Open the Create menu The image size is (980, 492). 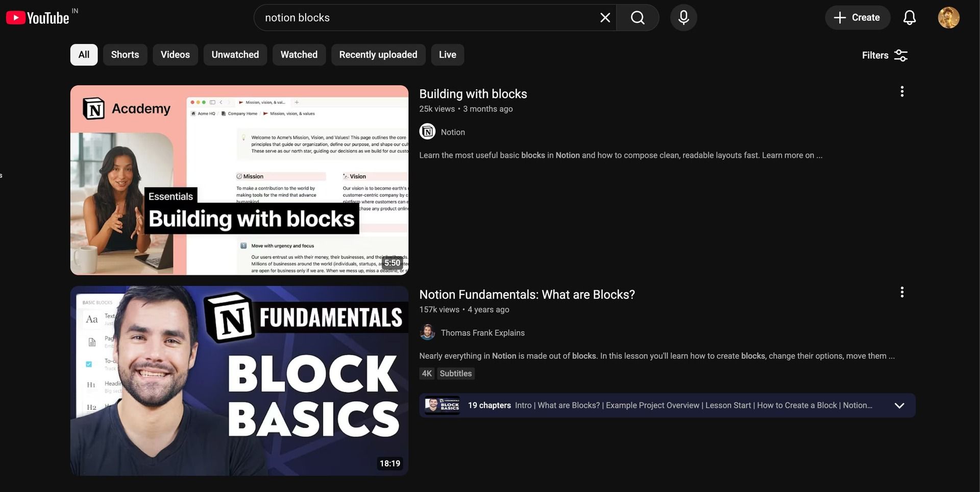coord(857,18)
